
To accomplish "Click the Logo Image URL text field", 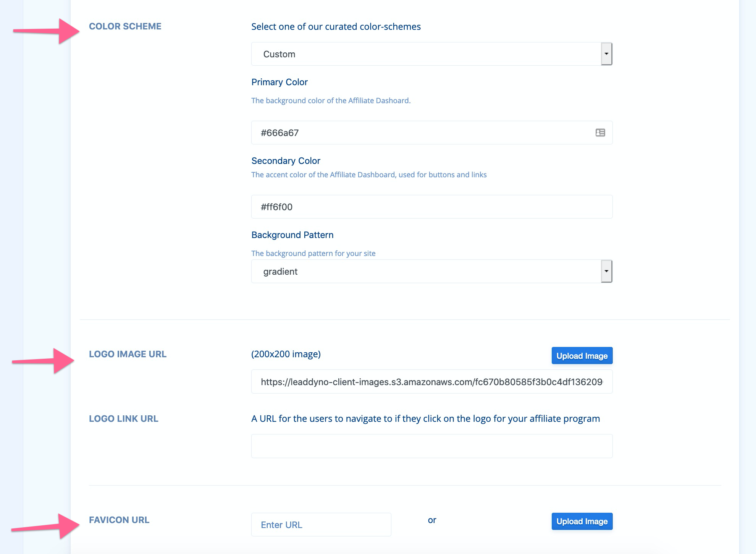I will 432,382.
